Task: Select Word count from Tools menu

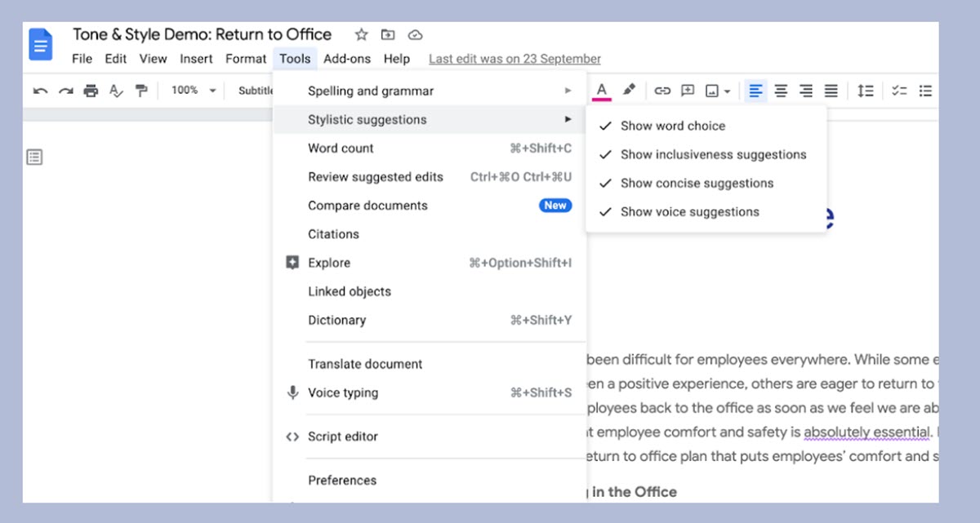Action: click(x=341, y=148)
